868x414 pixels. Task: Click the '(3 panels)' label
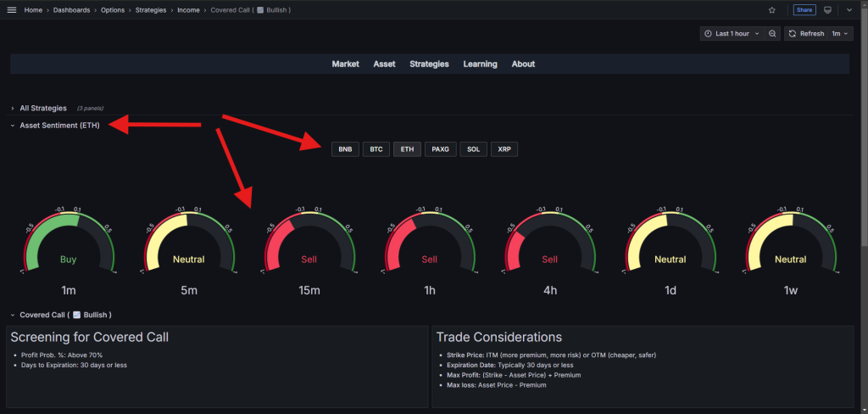click(x=90, y=109)
